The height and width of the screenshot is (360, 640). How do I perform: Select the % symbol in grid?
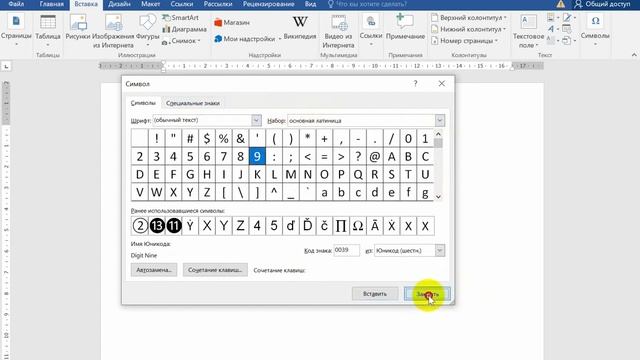(224, 139)
